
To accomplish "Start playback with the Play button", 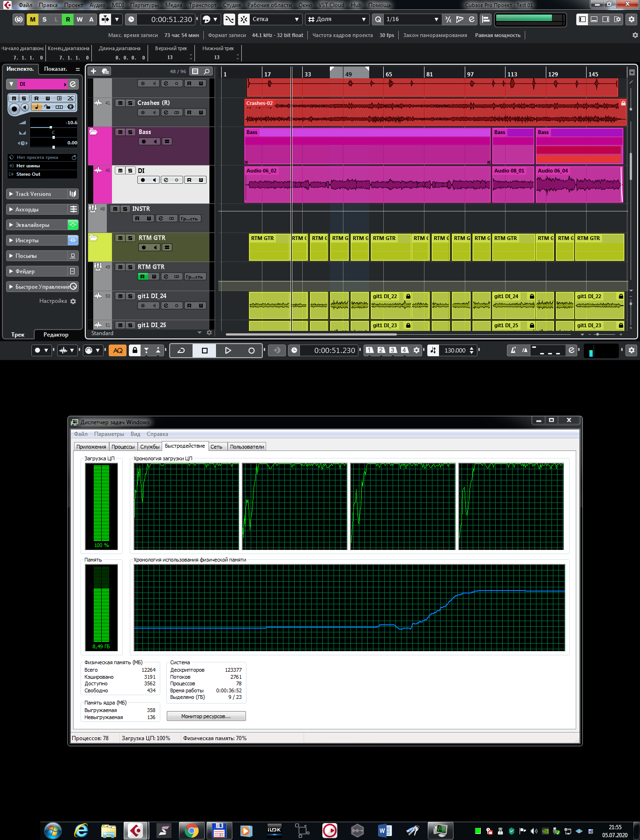I will [228, 350].
